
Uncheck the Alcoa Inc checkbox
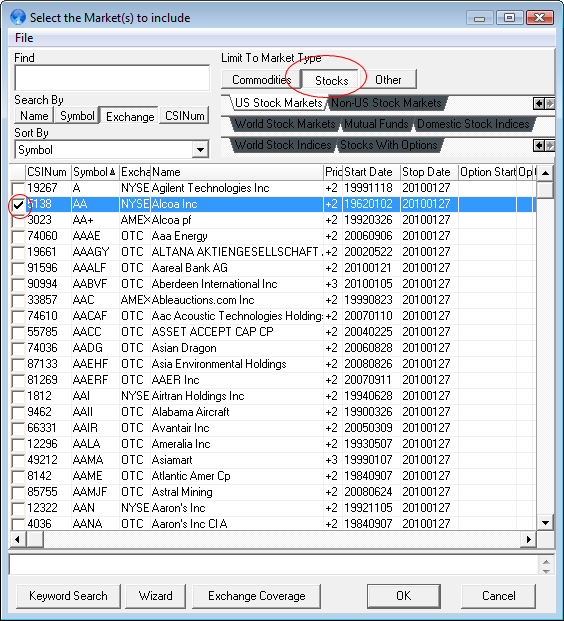tap(18, 204)
